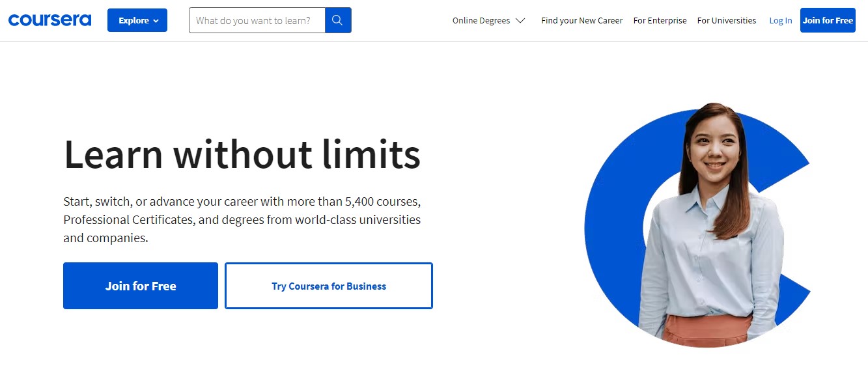
Task: Select Try Coursera for Business
Action: pos(329,286)
